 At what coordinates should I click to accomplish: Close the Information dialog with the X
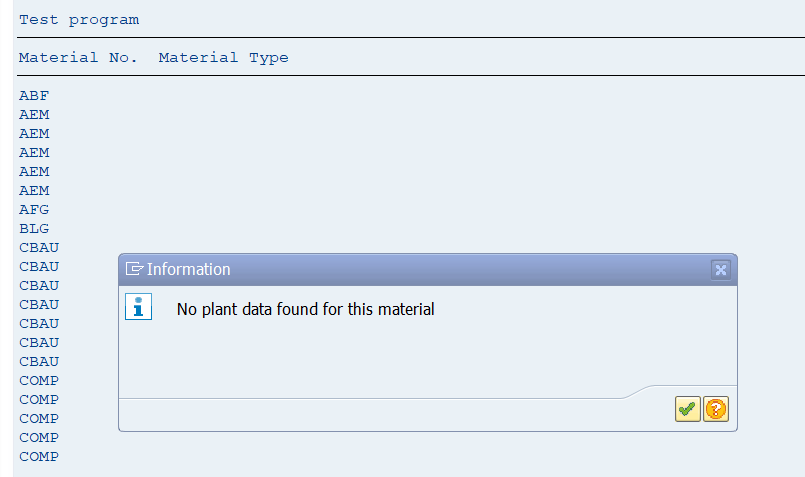tap(721, 270)
